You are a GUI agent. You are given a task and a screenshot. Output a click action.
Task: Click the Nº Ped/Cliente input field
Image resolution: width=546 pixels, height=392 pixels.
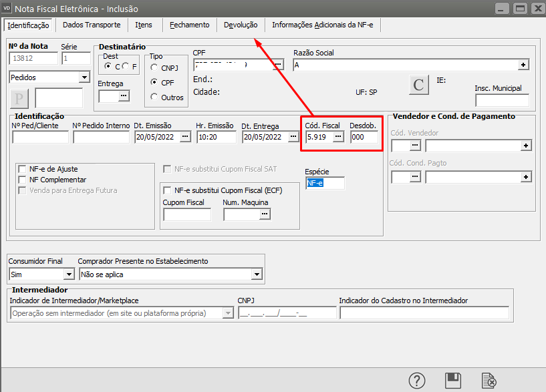[x=40, y=137]
